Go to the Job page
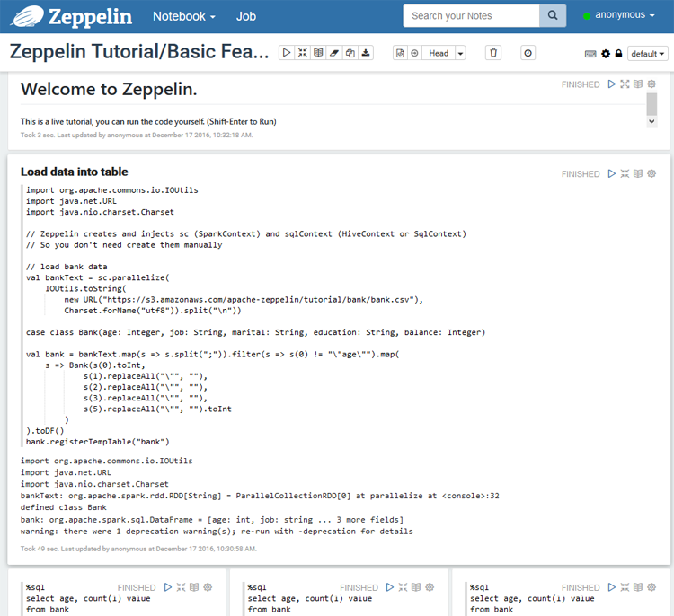674x616 pixels. point(245,16)
